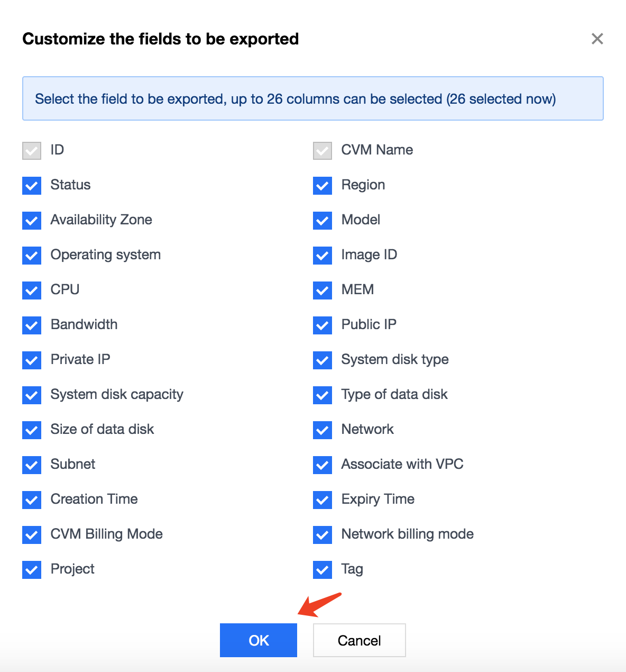Toggle the Model checkbox off
Screen dimensions: 626x672
(x=323, y=220)
